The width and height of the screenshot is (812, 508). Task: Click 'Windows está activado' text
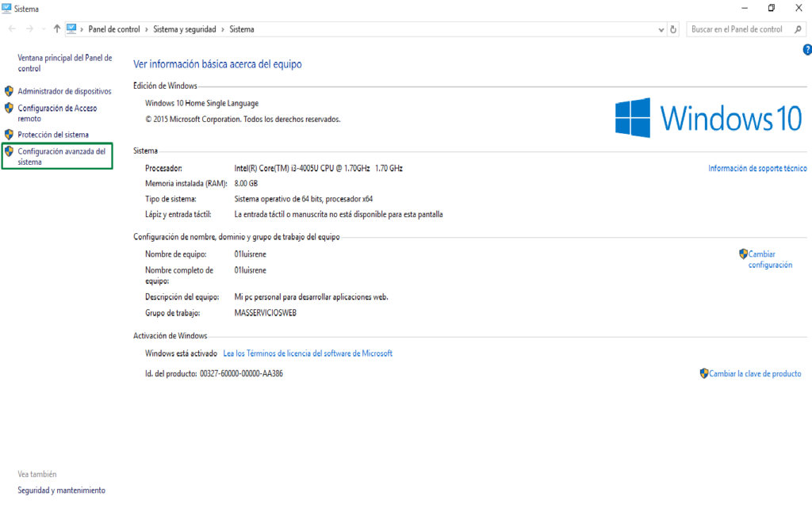181,353
